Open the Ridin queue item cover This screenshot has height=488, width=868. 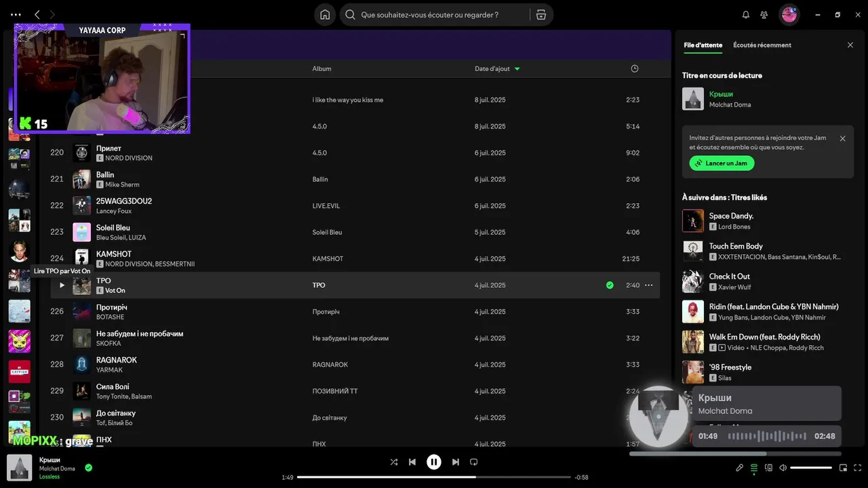pyautogui.click(x=693, y=312)
